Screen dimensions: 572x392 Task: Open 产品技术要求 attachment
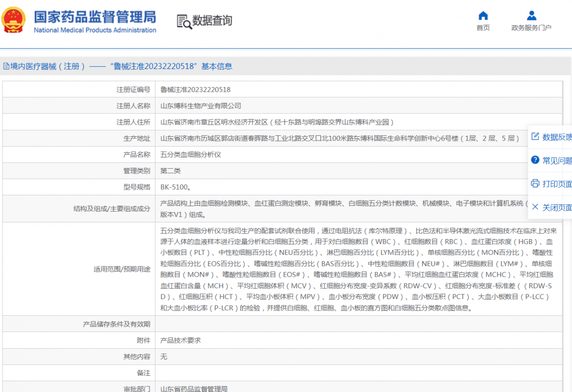tap(181, 341)
